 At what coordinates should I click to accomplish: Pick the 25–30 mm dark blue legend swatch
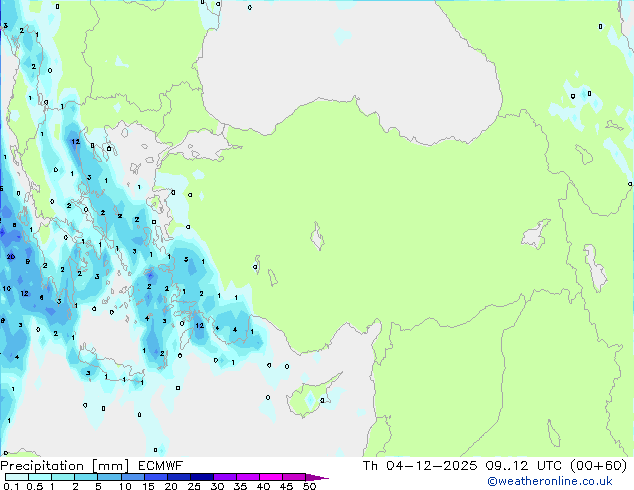202,477
